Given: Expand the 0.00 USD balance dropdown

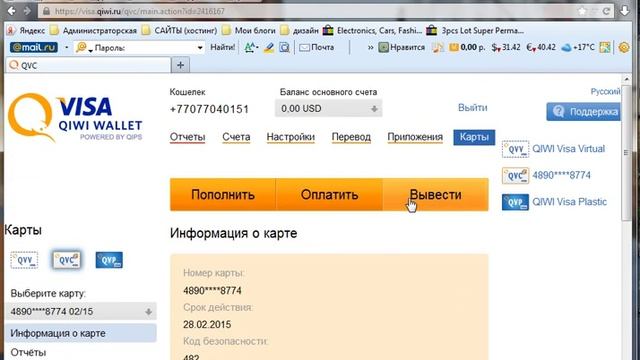Looking at the screenshot, I should pos(329,109).
